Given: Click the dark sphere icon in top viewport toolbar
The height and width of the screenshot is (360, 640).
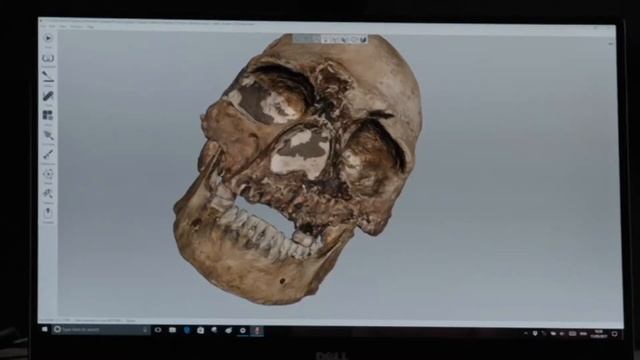Looking at the screenshot, I should click(x=363, y=40).
